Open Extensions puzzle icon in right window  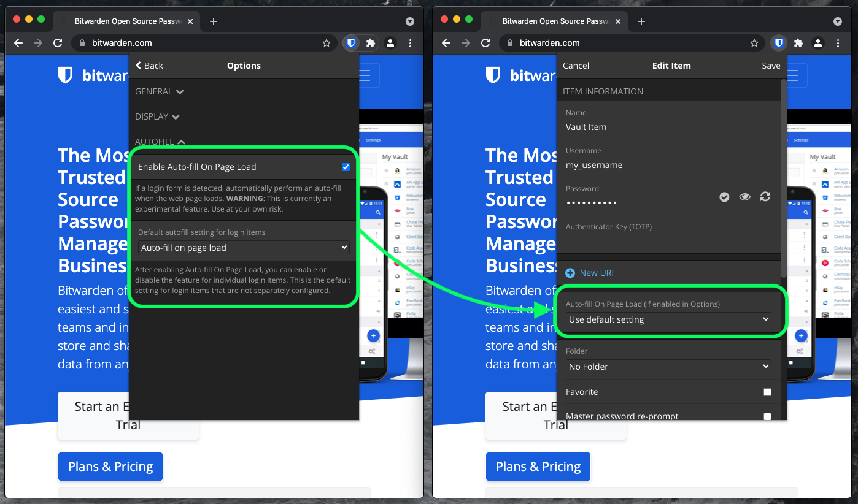798,43
